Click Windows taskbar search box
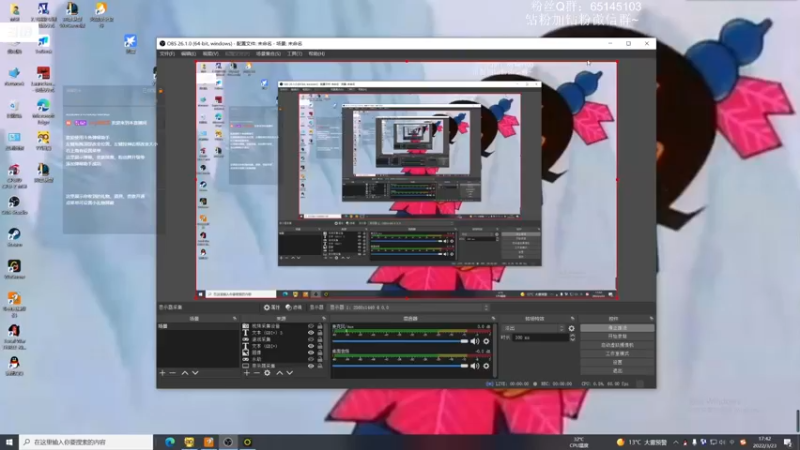This screenshot has height=450, width=800. coord(86,442)
